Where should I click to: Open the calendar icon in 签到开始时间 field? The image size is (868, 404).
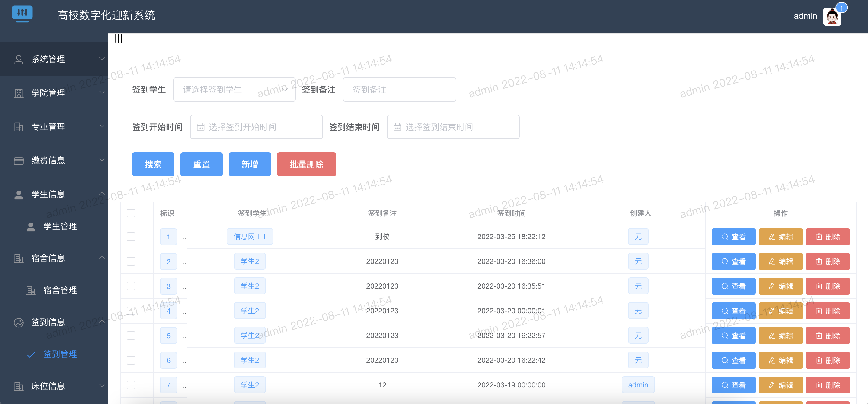click(201, 127)
